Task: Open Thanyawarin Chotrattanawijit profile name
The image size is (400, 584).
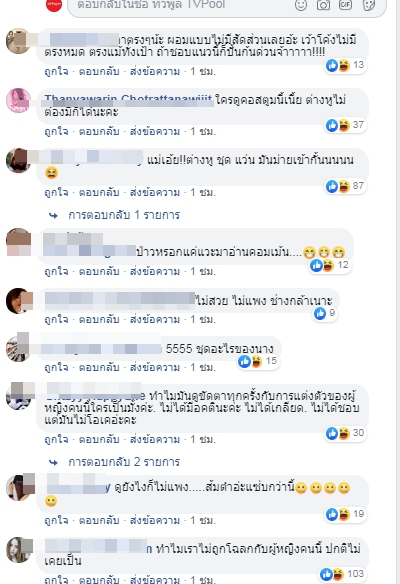Action: [128, 99]
